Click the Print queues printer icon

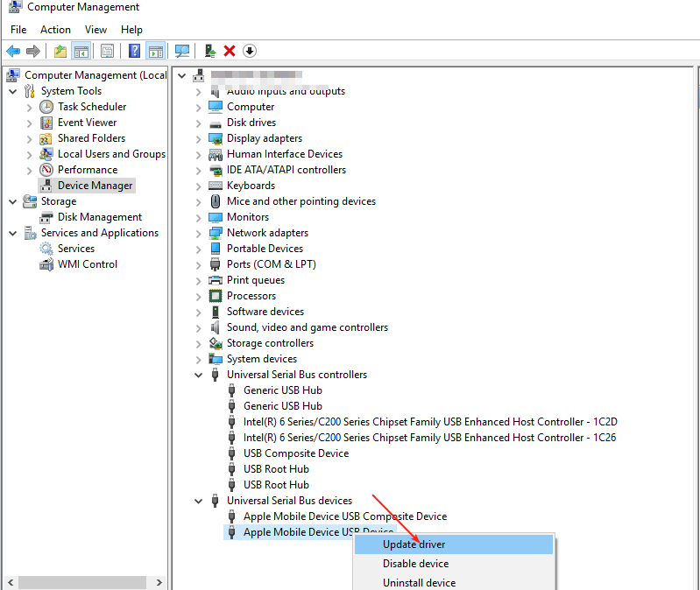pos(216,280)
